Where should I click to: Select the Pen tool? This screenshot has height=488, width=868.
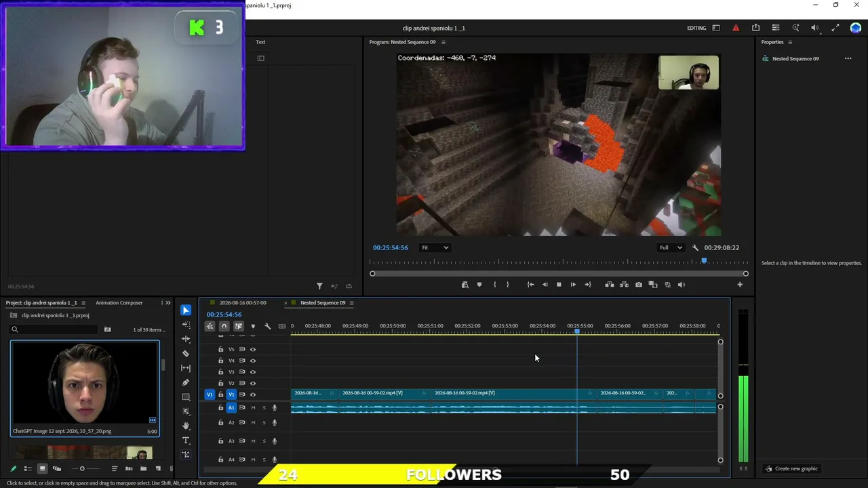tap(186, 382)
